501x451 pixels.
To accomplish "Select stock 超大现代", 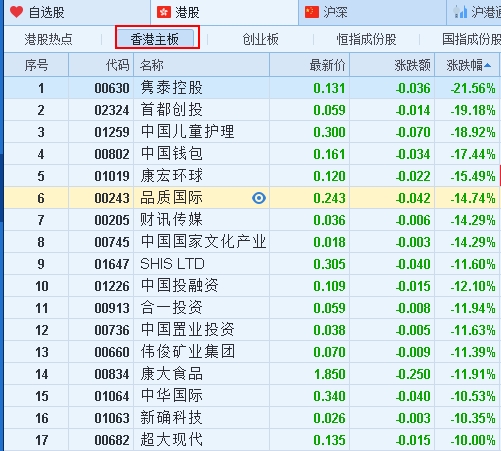I will pyautogui.click(x=172, y=440).
